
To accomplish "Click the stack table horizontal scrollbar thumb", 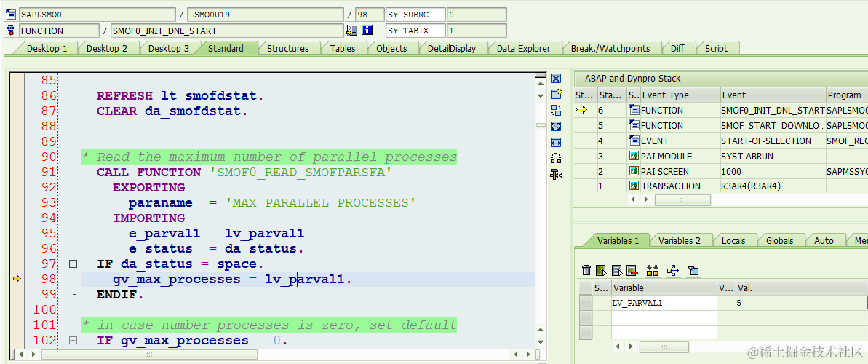I will [x=682, y=200].
